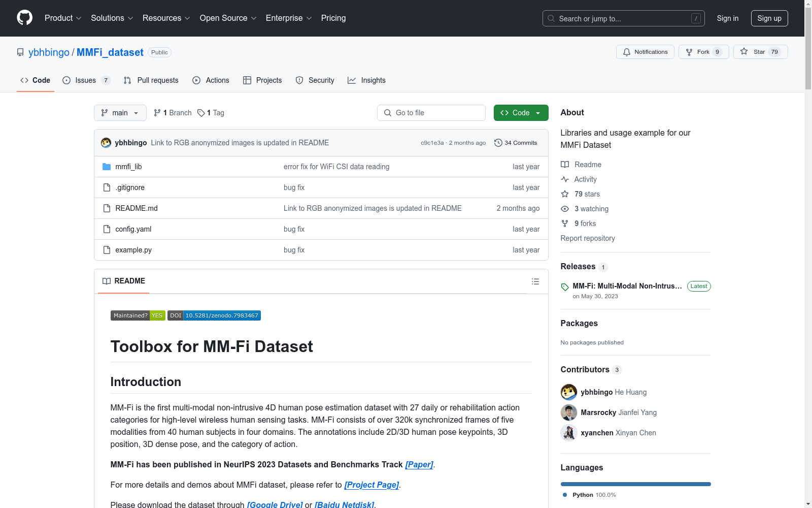Expand the Enterprise dropdown

[289, 18]
